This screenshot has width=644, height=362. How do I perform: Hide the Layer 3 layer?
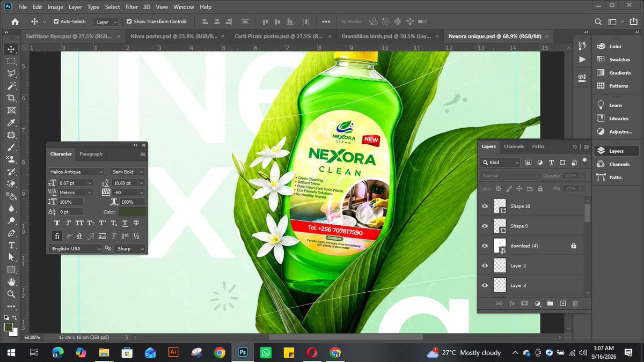point(485,285)
